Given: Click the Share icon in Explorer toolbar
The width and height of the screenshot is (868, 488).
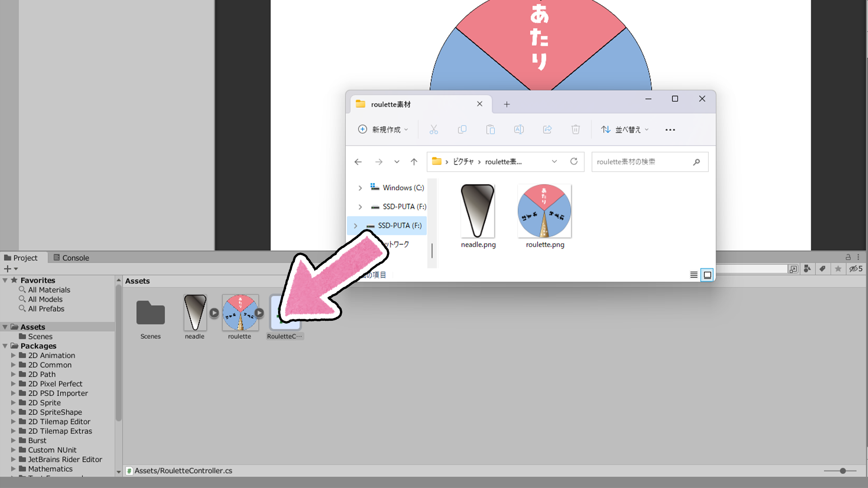Looking at the screenshot, I should pyautogui.click(x=547, y=130).
